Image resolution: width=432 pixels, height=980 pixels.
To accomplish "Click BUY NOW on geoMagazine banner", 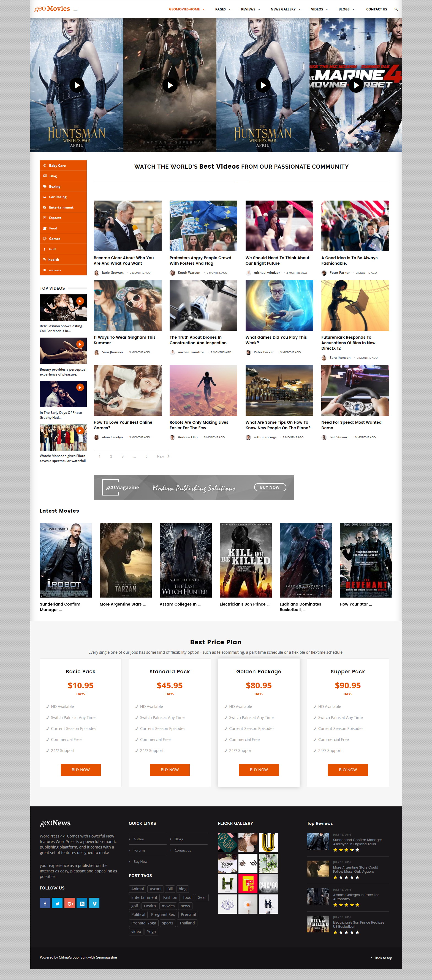I will point(270,487).
